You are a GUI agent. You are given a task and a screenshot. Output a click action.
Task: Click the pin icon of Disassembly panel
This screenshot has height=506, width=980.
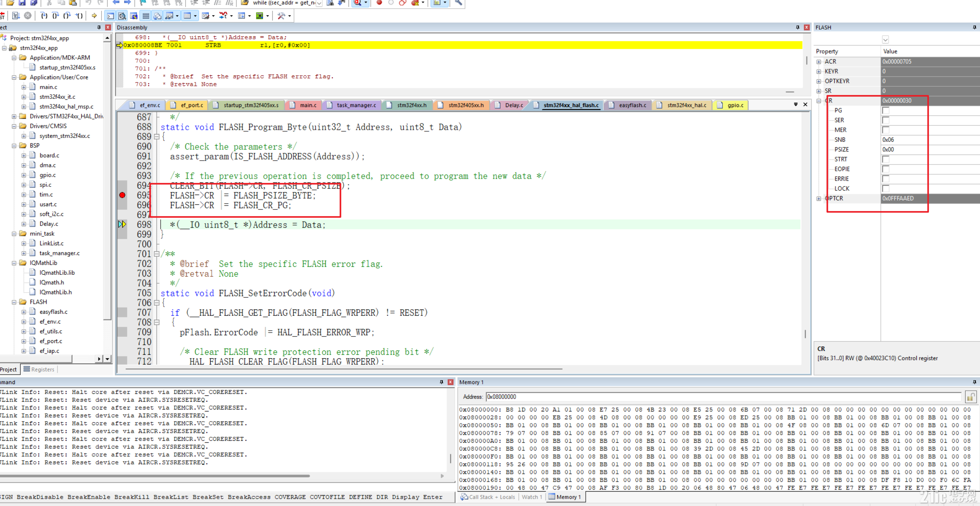click(x=798, y=27)
